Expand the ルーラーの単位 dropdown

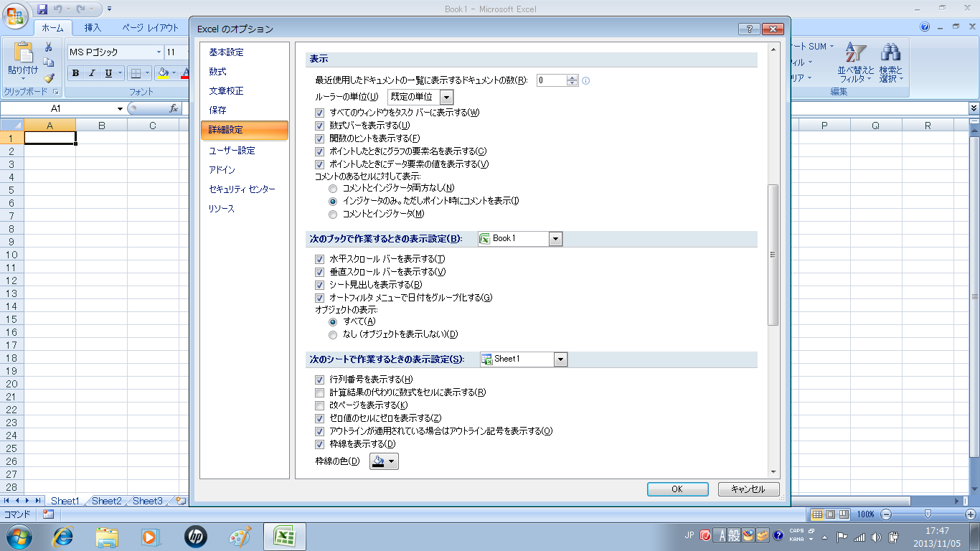446,97
